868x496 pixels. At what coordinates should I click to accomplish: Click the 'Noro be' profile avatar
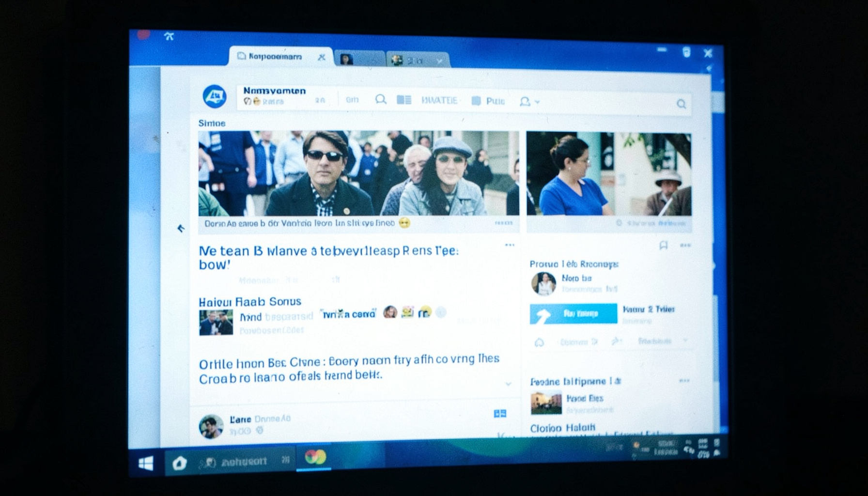click(x=543, y=284)
